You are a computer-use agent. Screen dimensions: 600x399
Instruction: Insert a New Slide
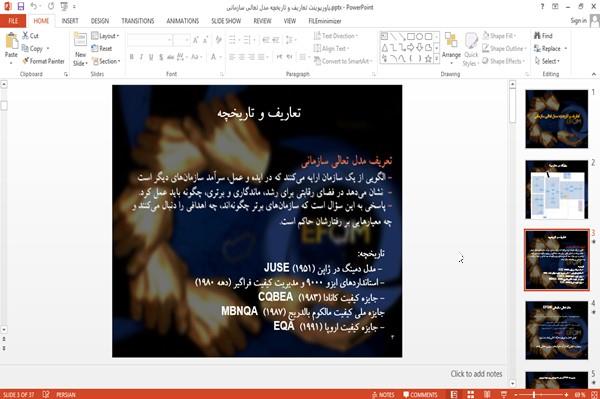coord(80,49)
